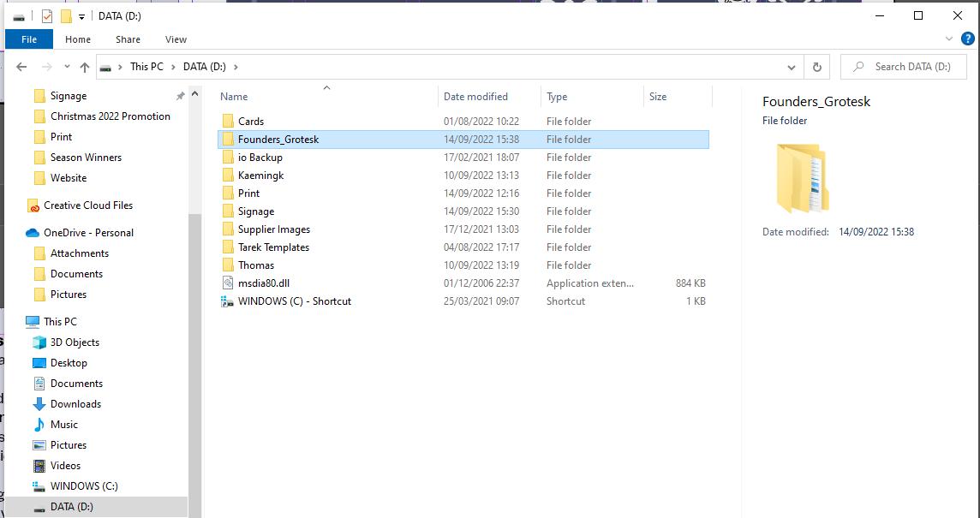Open Customize Quick Access Toolbar dropdown

(81, 17)
